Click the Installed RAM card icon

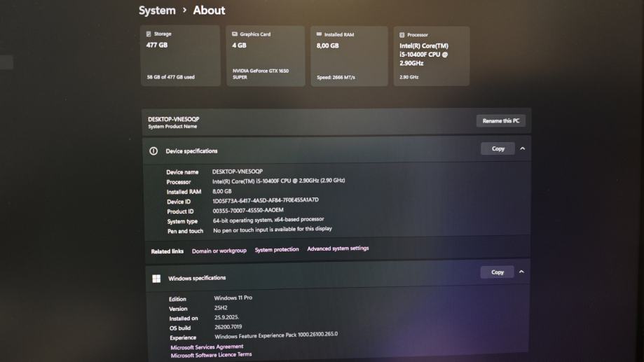pyautogui.click(x=319, y=34)
